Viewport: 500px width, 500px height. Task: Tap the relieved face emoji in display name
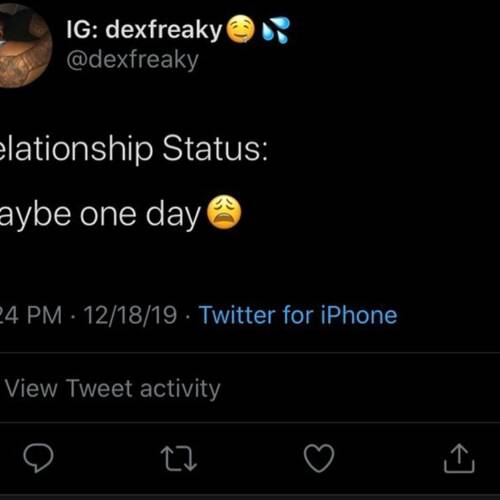241,30
